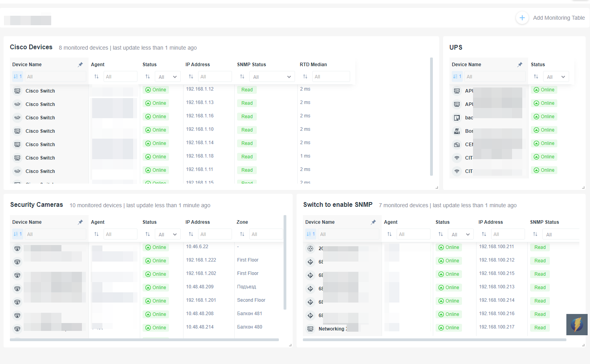
Task: Click the Cisco Switch device icon in the first row
Action: (17, 91)
